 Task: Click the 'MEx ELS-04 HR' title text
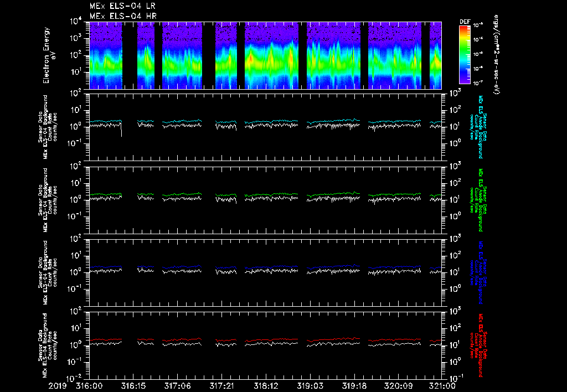point(123,16)
